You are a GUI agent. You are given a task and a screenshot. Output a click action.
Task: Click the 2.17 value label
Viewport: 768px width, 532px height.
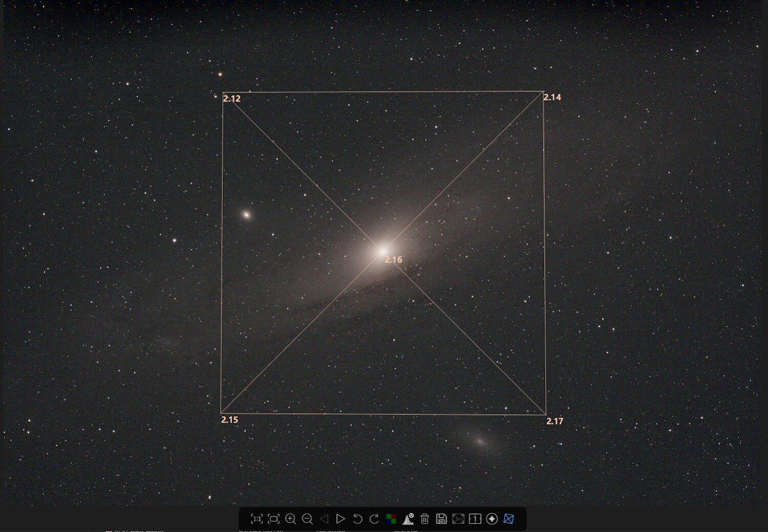click(x=555, y=422)
